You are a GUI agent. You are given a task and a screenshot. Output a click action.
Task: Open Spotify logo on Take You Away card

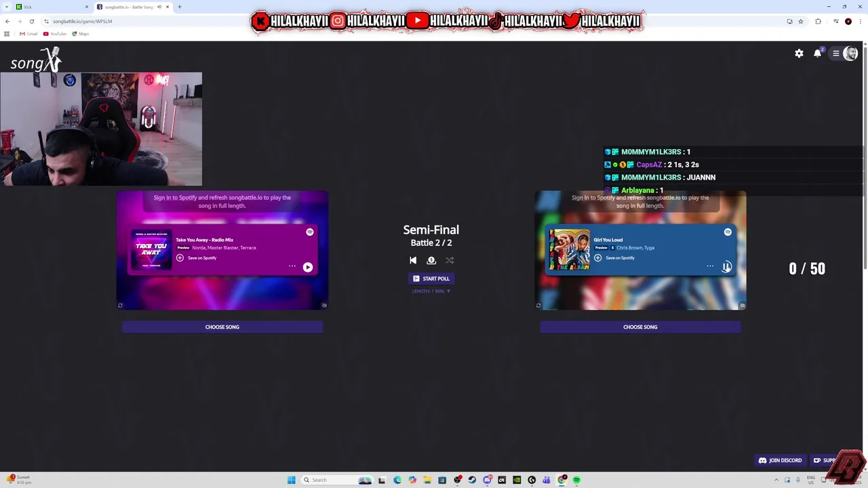[x=310, y=232]
